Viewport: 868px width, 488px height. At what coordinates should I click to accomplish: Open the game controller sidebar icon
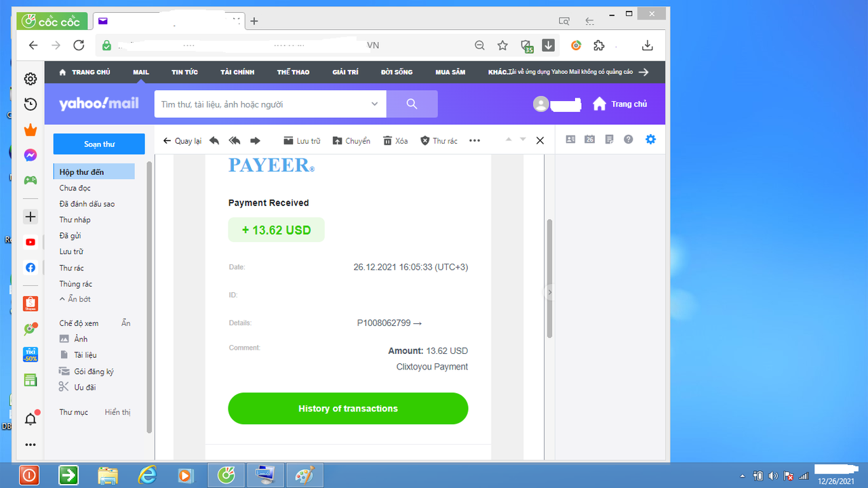31,180
